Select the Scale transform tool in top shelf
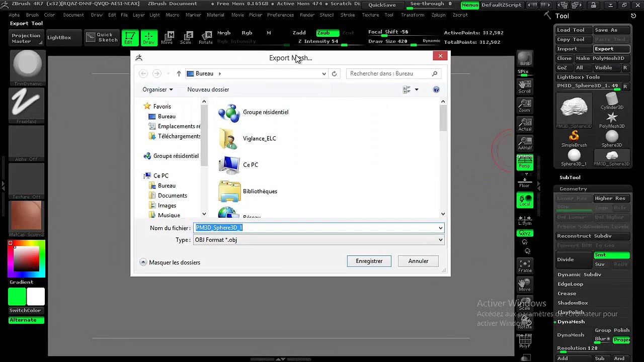 186,38
